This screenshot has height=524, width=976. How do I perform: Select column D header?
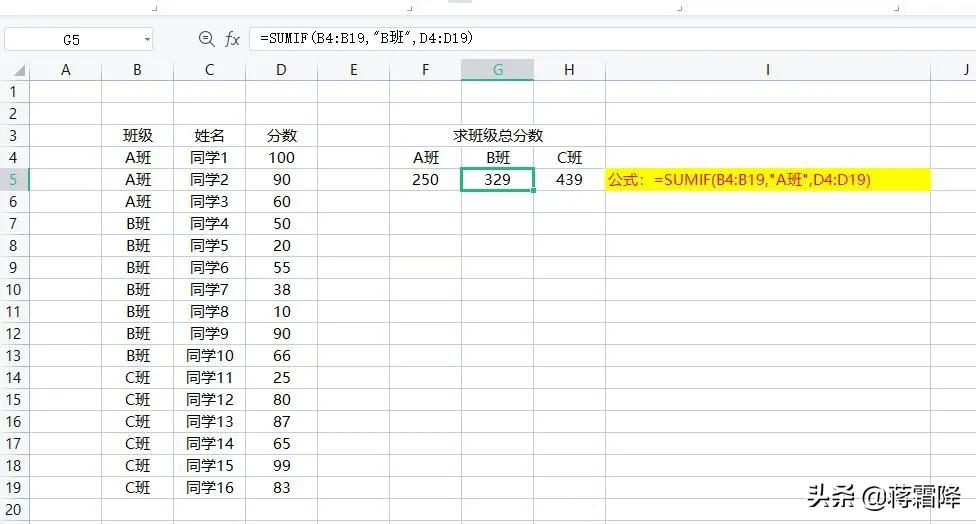click(x=281, y=70)
